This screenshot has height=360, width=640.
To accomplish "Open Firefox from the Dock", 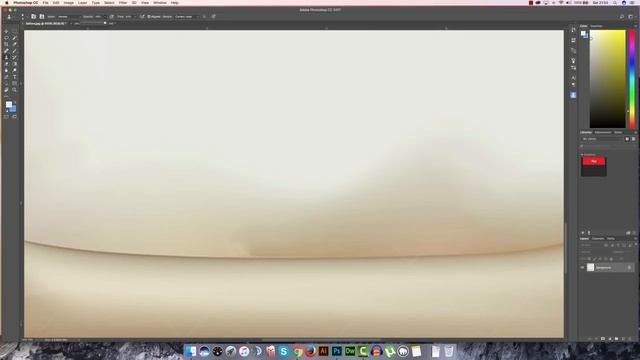I will [310, 351].
